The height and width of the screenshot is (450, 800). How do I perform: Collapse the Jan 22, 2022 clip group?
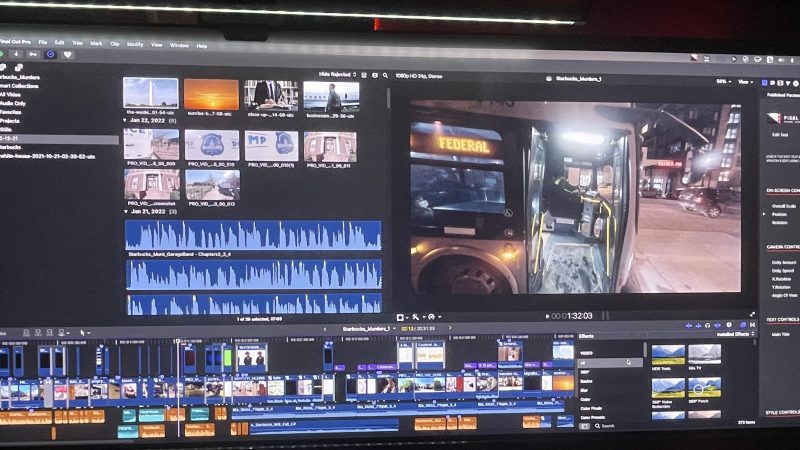tap(125, 120)
